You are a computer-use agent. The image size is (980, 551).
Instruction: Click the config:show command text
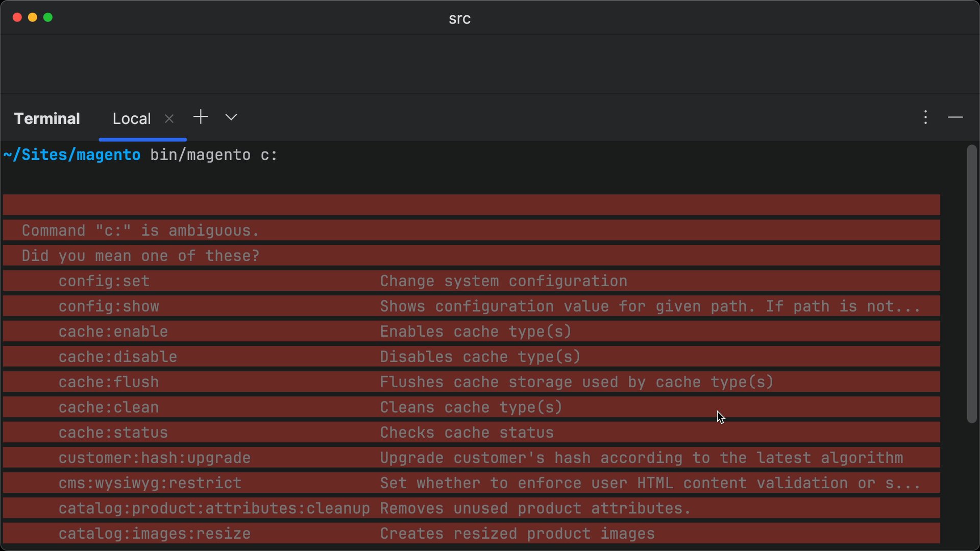109,306
